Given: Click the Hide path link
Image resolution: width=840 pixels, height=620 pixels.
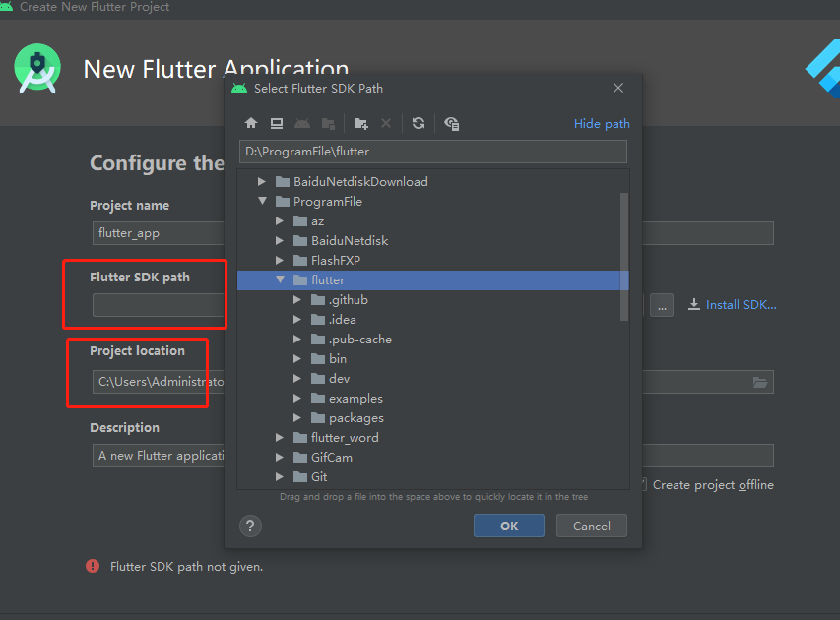Looking at the screenshot, I should [x=602, y=124].
